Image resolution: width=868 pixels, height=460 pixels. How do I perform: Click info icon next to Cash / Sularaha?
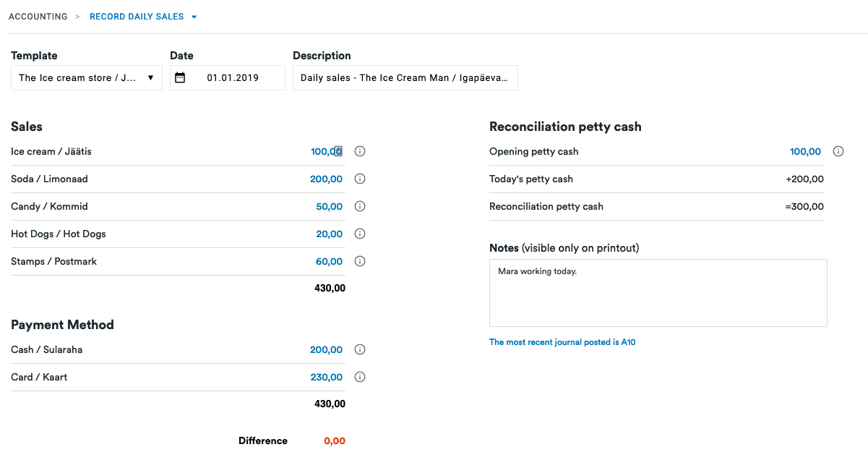(360, 350)
